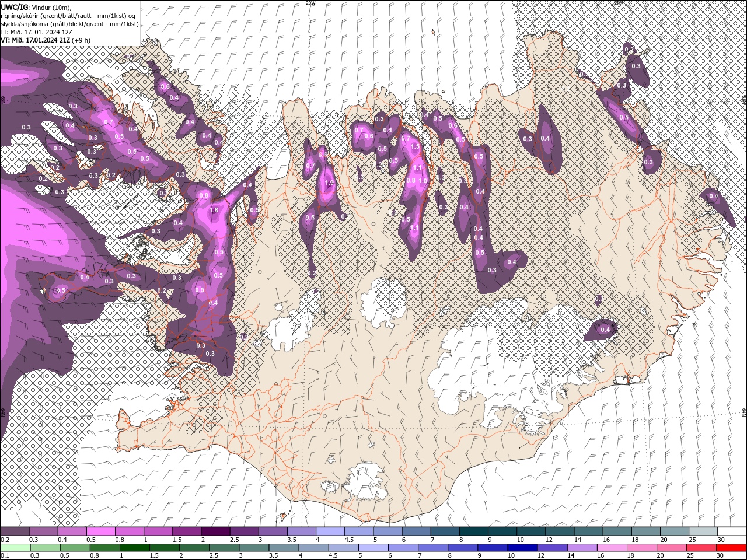Pick rain scale dark blue swatch above 10
This screenshot has height=560, width=747.
pos(522,548)
